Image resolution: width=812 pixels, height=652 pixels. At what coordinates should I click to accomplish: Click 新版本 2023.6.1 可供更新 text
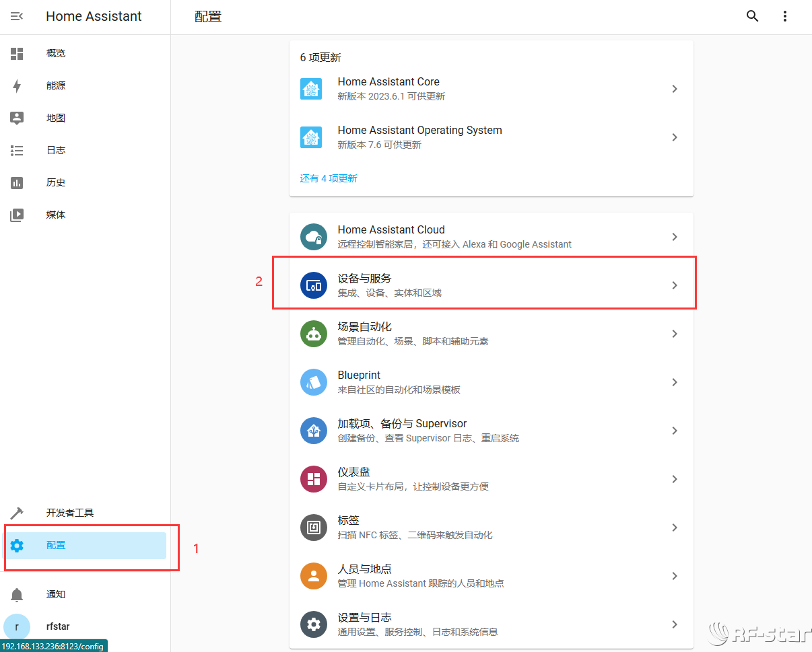coord(391,96)
